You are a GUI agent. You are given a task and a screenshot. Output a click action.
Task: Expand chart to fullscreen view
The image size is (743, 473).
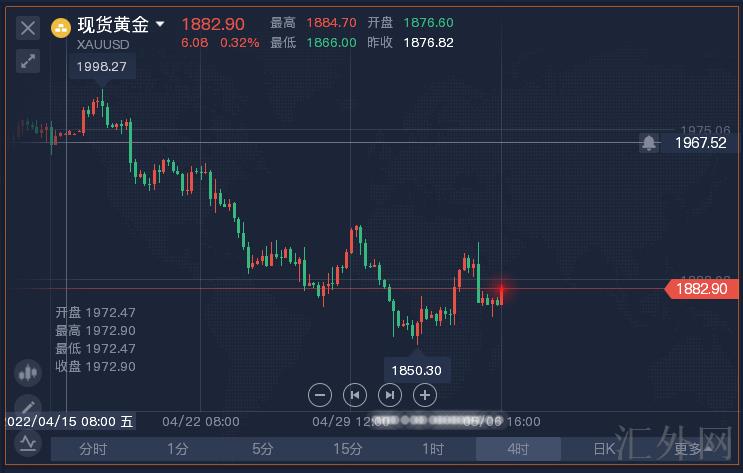point(28,61)
